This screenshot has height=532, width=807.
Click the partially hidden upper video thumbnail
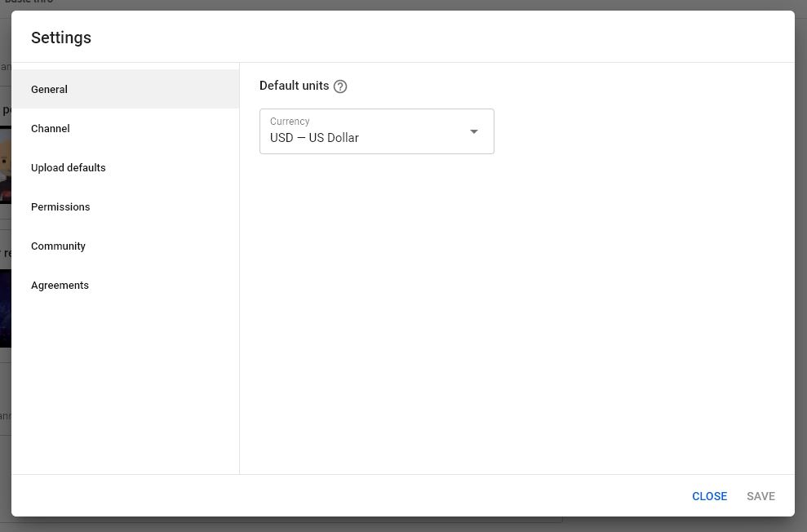pos(5,165)
